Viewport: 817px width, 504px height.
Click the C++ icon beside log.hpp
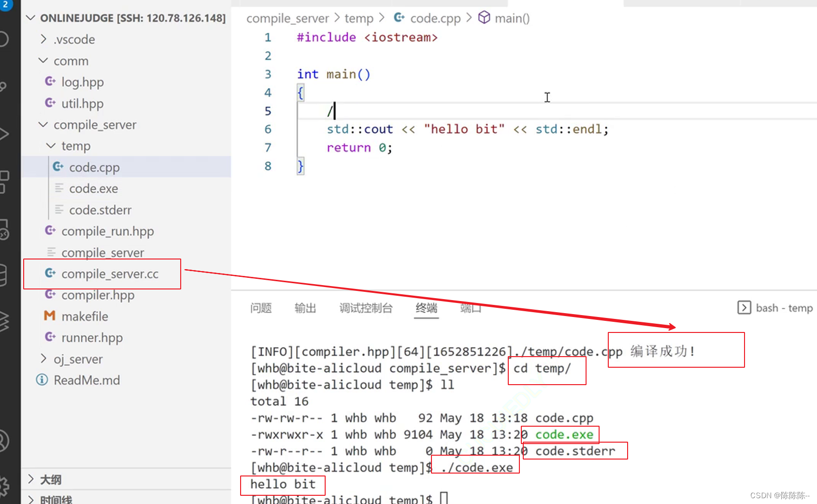coord(50,81)
